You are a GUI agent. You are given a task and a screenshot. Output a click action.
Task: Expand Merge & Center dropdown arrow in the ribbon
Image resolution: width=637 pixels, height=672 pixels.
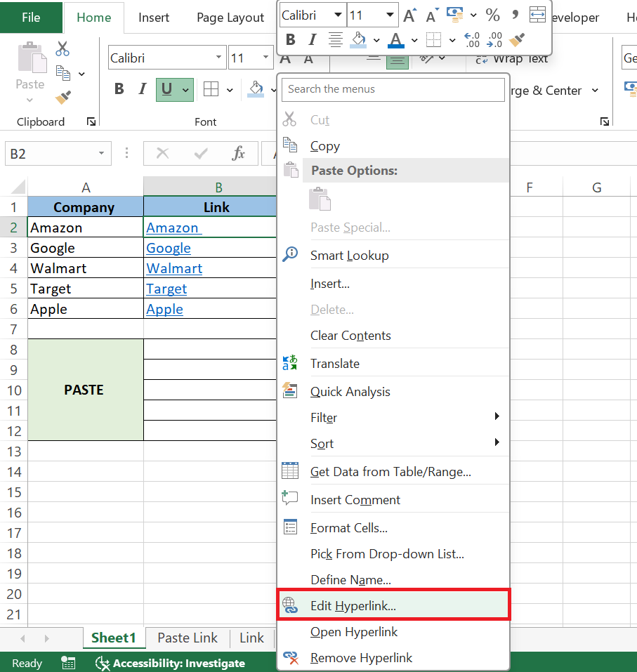(595, 91)
